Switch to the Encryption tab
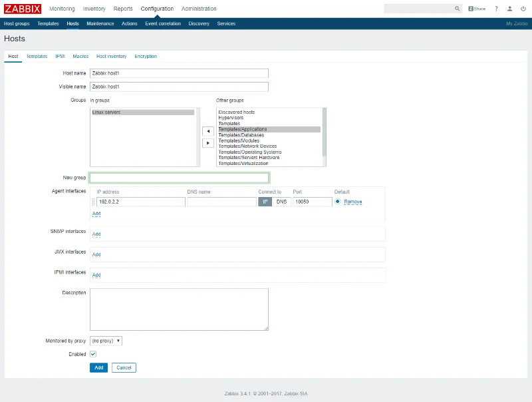Screen dimensions: 532x402 coord(146,57)
